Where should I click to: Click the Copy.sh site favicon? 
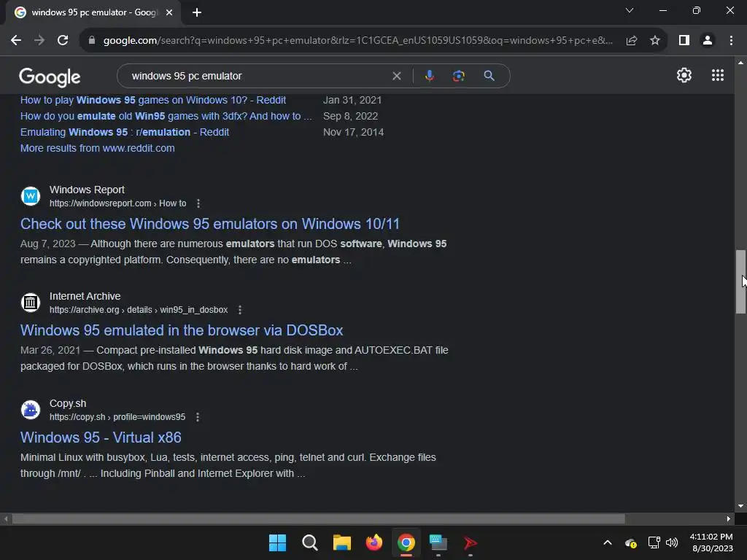[x=31, y=410]
